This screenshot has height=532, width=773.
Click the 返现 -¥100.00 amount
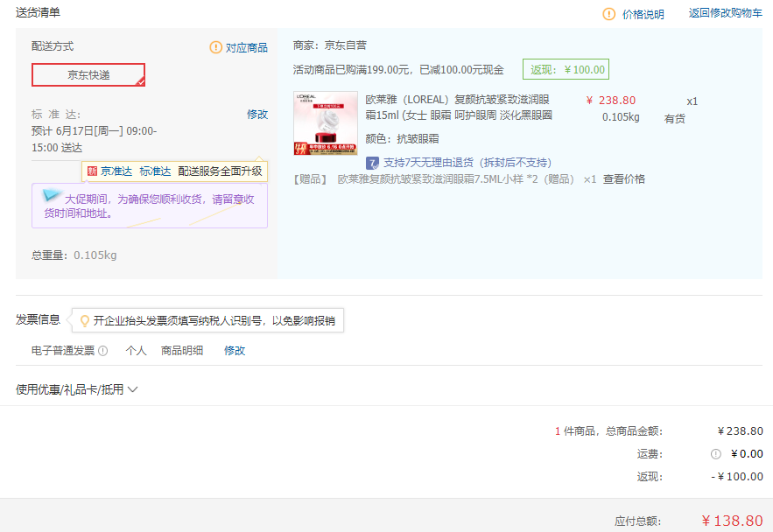[737, 477]
